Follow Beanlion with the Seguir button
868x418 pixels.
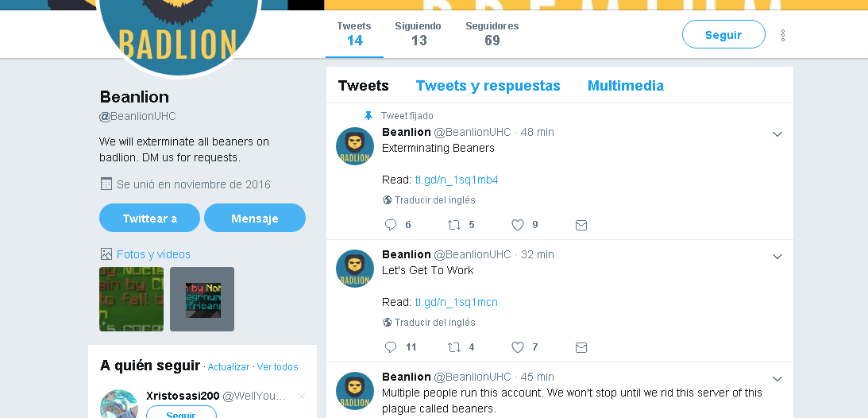[x=723, y=34]
